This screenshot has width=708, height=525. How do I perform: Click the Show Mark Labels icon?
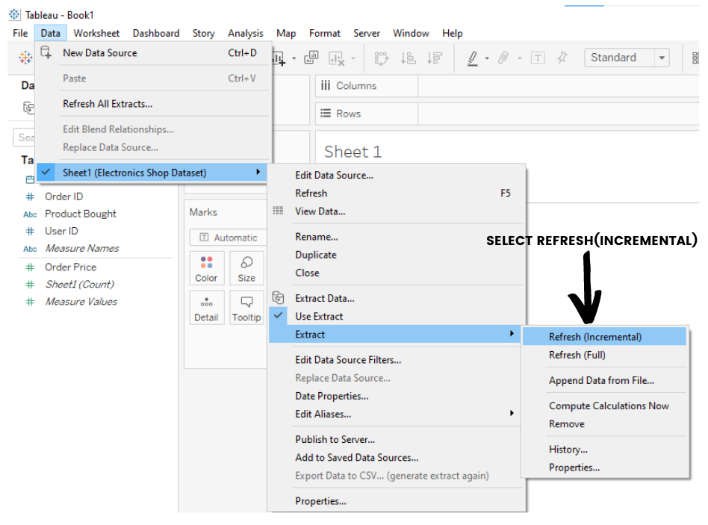(538, 58)
